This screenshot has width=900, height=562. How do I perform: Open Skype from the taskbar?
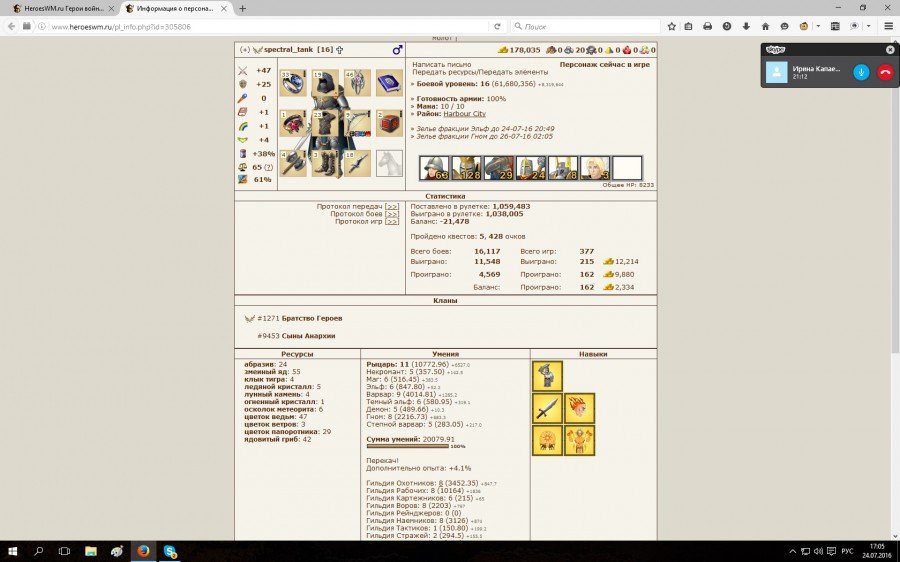170,551
